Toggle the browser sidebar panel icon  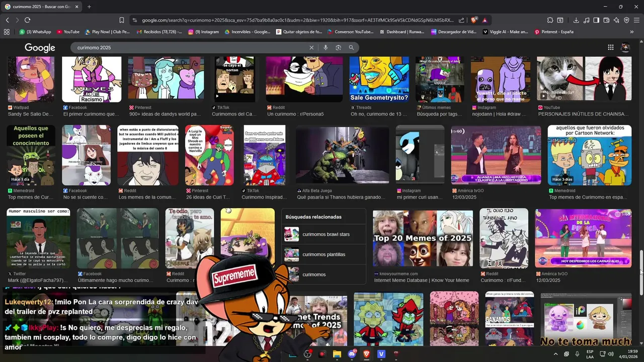click(x=596, y=20)
